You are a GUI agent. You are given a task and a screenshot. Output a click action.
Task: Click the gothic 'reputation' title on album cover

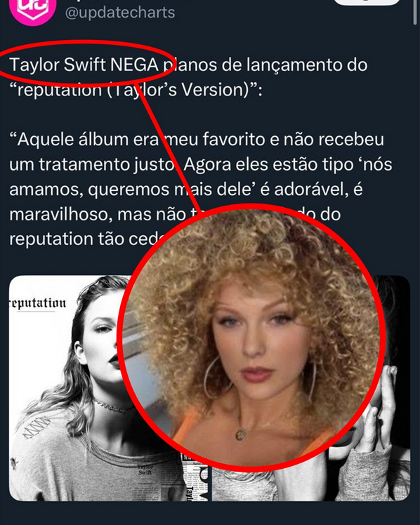click(x=37, y=303)
